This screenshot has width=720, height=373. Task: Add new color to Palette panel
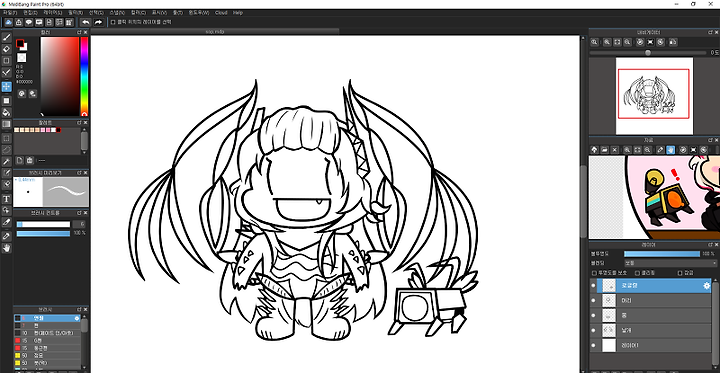point(20,160)
